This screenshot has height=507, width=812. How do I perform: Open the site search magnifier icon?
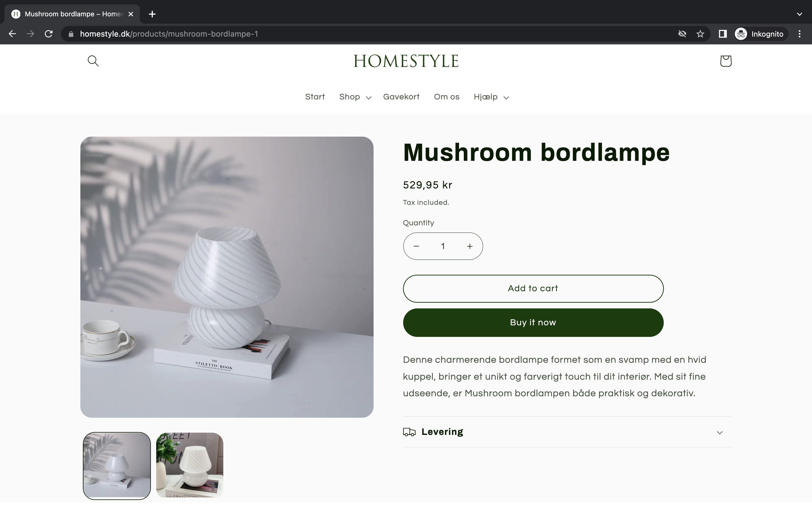point(93,61)
